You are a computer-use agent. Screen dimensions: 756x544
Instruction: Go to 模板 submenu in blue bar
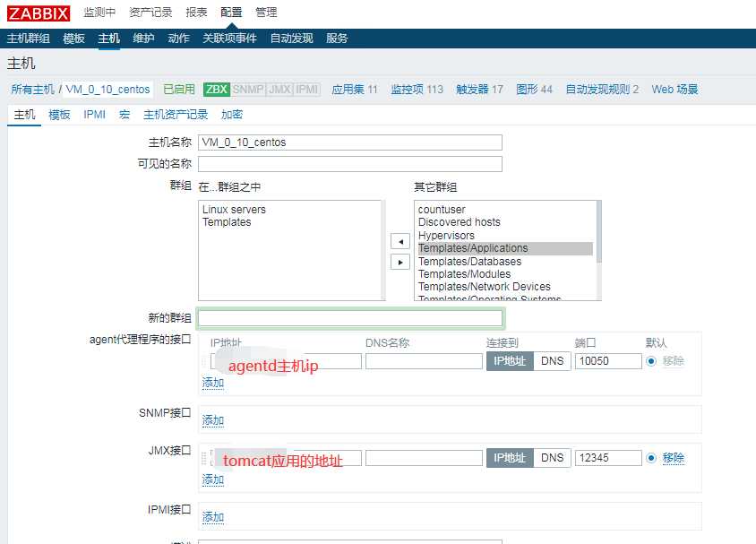(x=73, y=39)
